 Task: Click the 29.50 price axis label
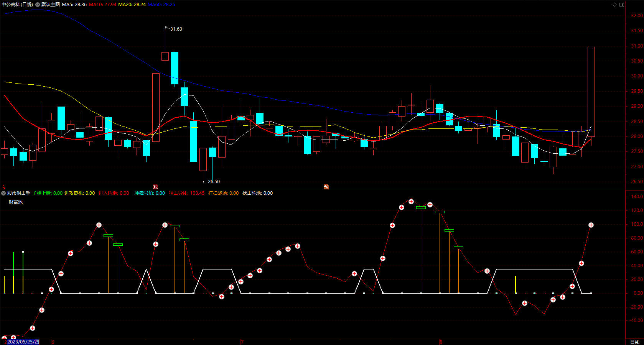click(637, 91)
